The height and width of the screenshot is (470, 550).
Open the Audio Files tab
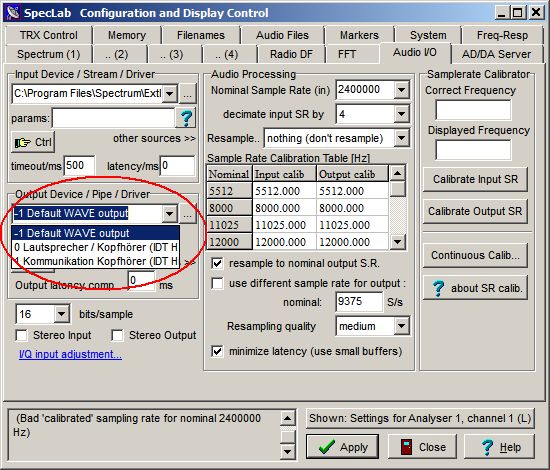coord(282,35)
